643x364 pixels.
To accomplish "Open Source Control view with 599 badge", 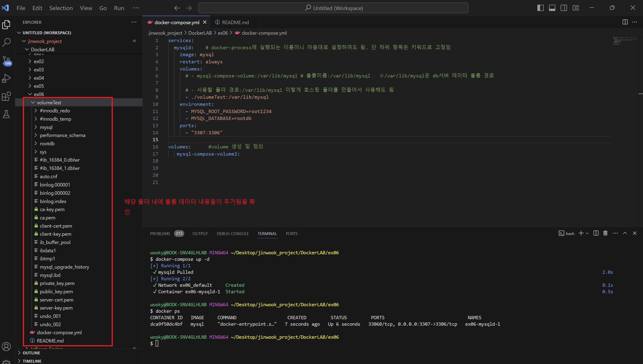I will (x=6, y=60).
